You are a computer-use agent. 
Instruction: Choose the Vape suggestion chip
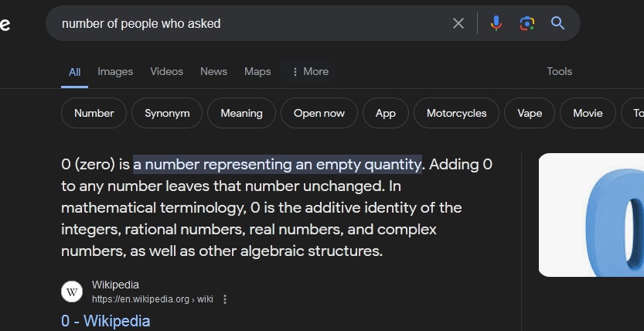(x=530, y=113)
